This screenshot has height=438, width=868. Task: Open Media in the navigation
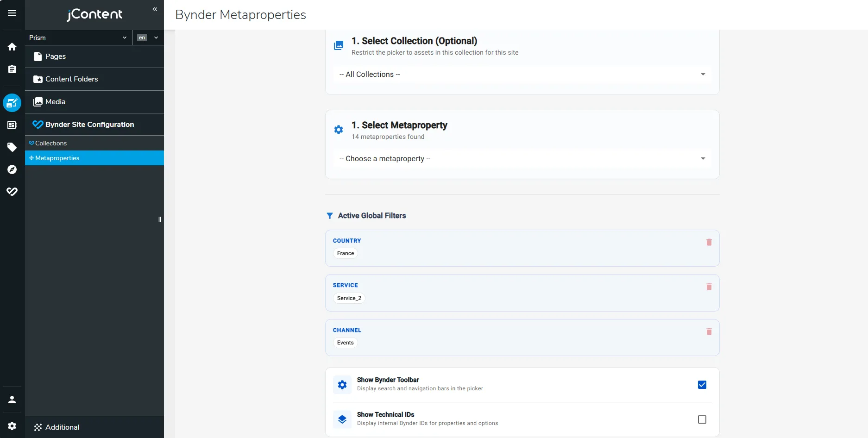[94, 102]
